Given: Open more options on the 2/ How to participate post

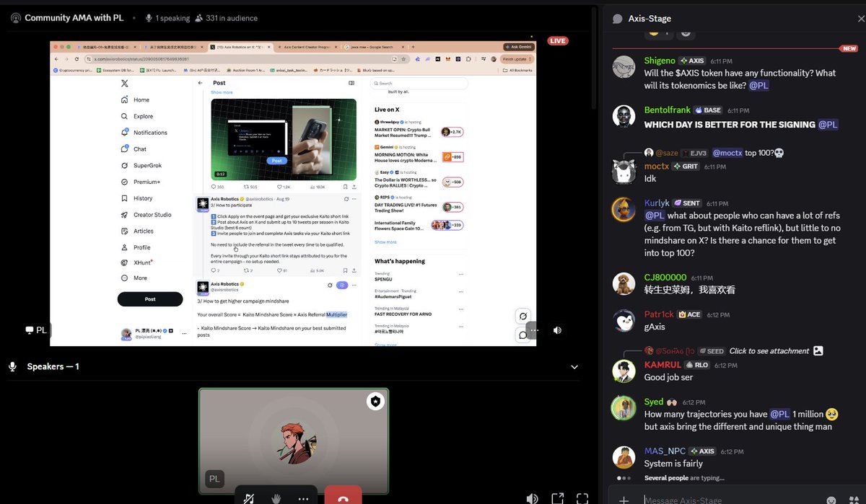Looking at the screenshot, I should point(354,199).
